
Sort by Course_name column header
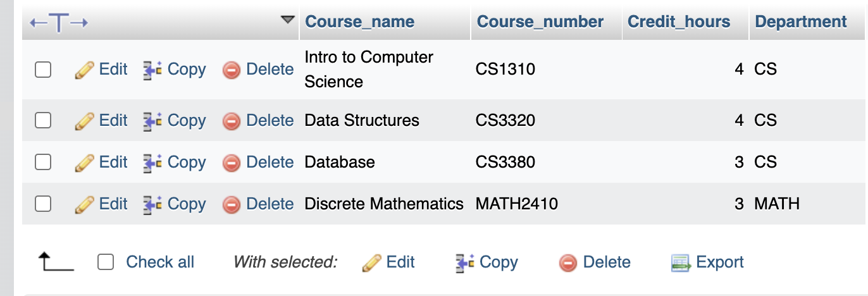(359, 22)
